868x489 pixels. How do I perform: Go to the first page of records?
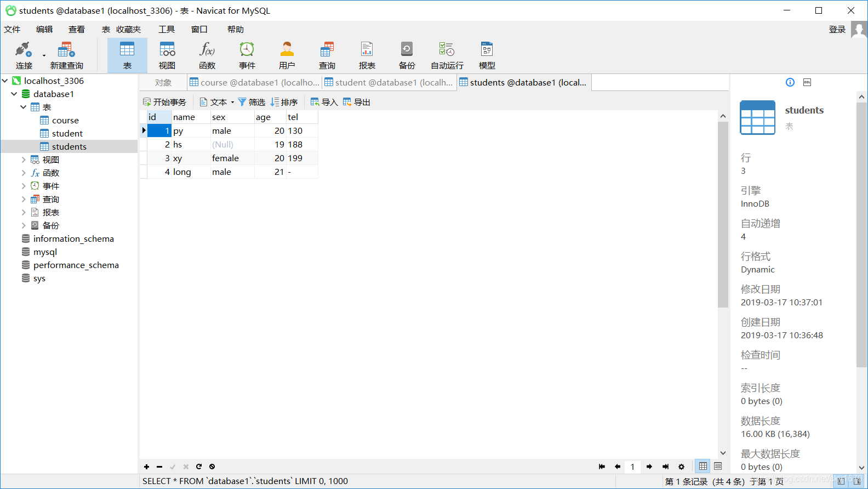[x=602, y=467]
